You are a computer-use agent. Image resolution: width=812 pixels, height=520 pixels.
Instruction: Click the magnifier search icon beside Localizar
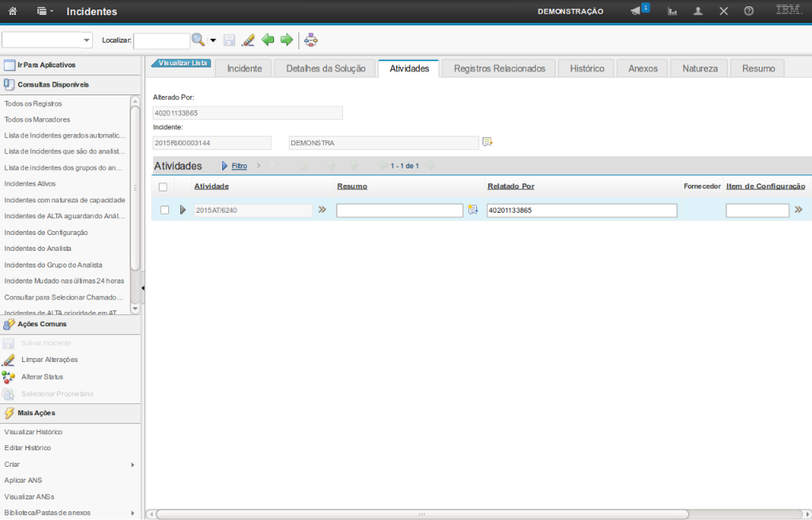pyautogui.click(x=198, y=40)
